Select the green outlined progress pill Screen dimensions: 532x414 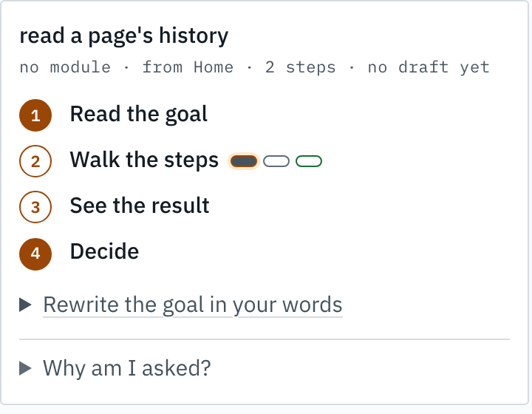(309, 161)
